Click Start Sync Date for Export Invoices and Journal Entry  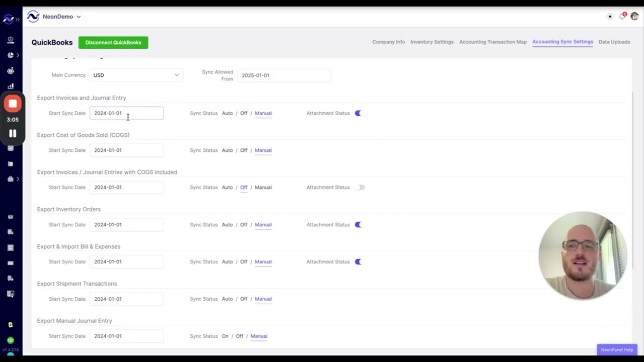[x=127, y=113]
